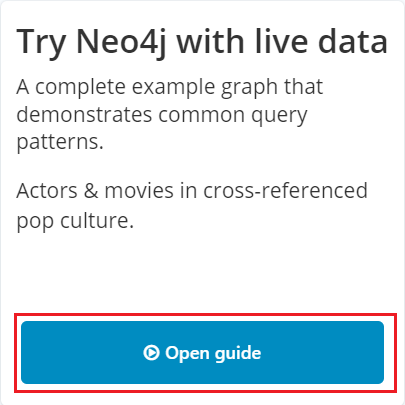Click the words "live data" in the heading
The width and height of the screenshot is (405, 405).
click(x=321, y=41)
